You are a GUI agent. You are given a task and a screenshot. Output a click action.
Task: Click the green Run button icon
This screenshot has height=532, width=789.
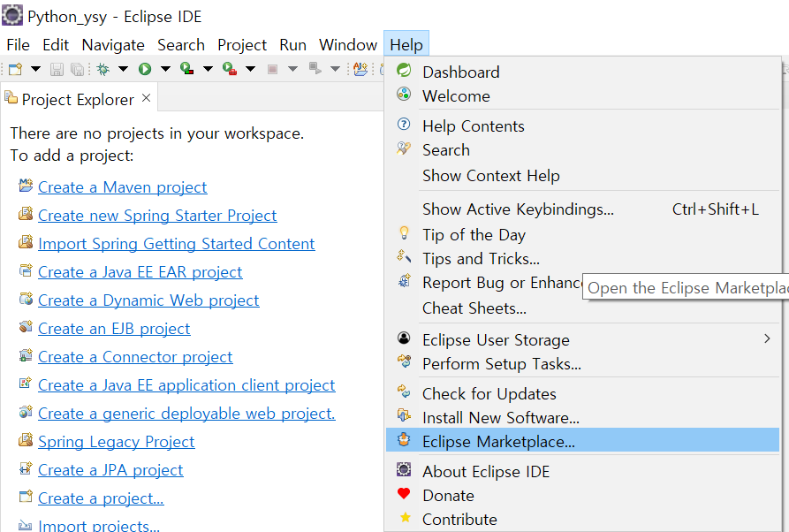145,69
